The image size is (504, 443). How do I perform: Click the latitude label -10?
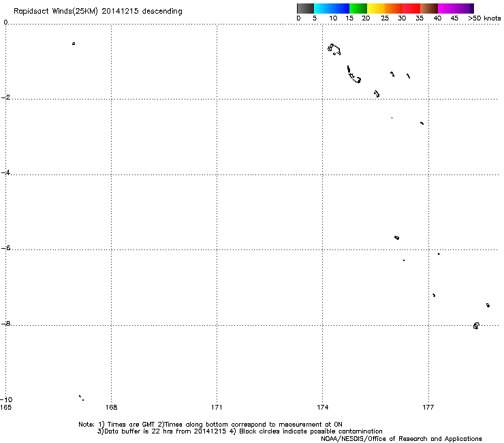pos(6,399)
